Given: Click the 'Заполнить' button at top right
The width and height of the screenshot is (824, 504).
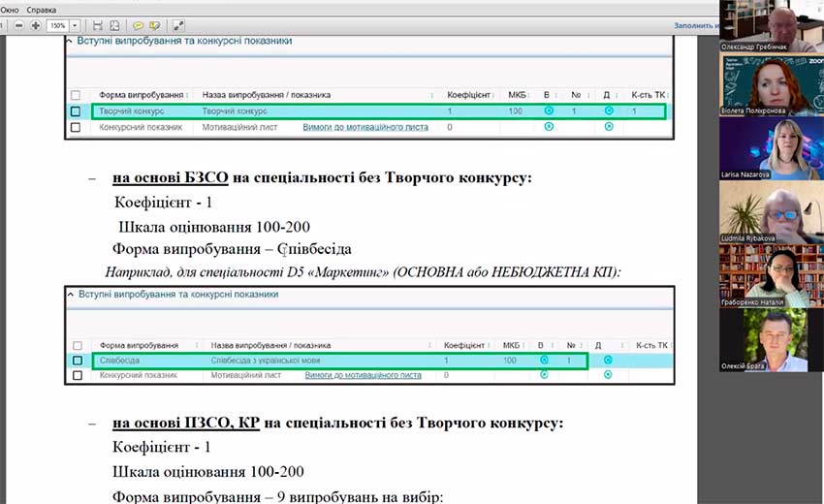Looking at the screenshot, I should (x=693, y=24).
